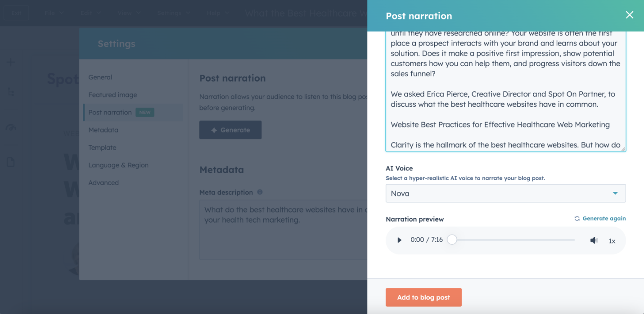Open the performance gauge icon in the sidebar

[10, 127]
